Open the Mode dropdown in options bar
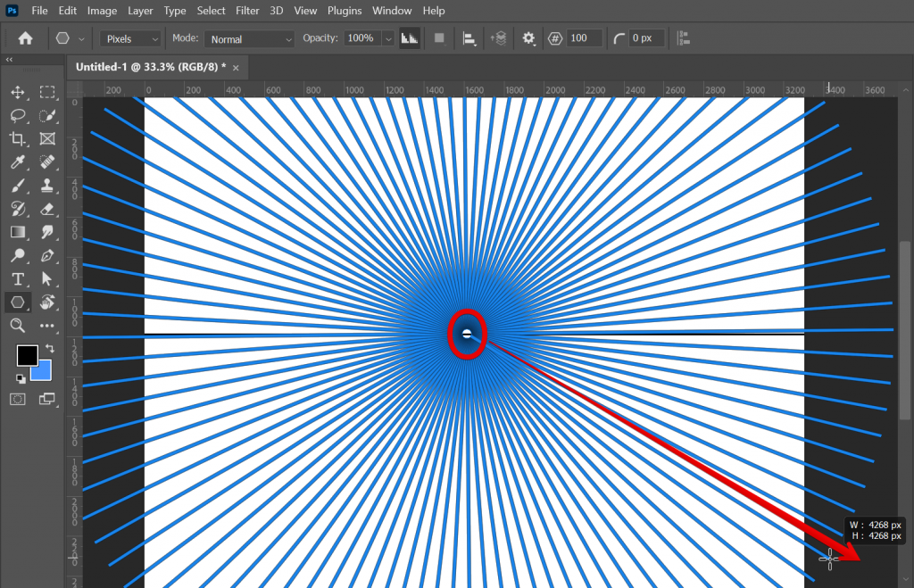Image resolution: width=914 pixels, height=588 pixels. [x=249, y=38]
